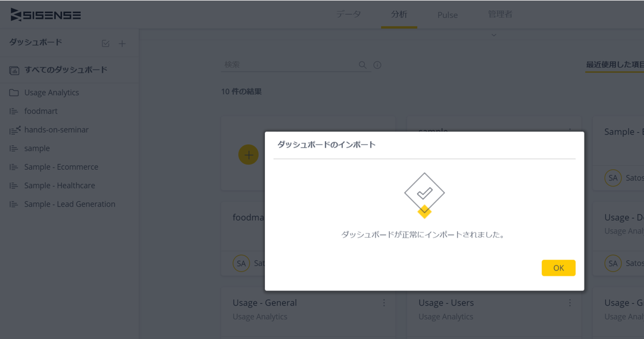The image size is (644, 339).
Task: Select the 最近使用した項目 tab
Action: point(614,64)
